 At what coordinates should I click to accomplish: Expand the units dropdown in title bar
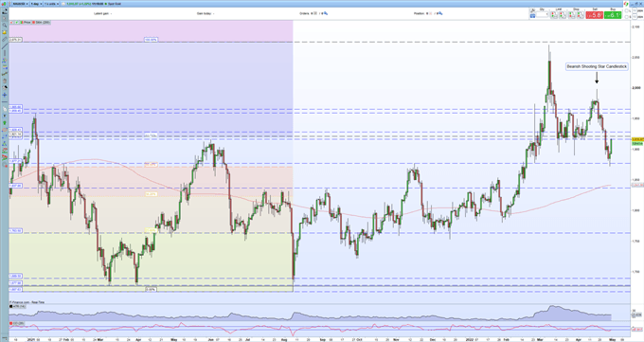[x=51, y=4]
